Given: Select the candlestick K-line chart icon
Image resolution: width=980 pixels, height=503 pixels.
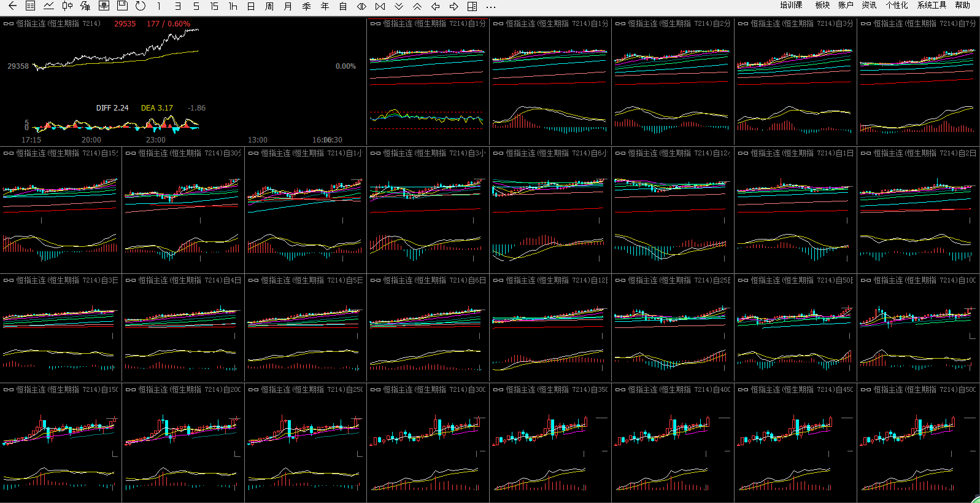Looking at the screenshot, I should coord(67,6).
